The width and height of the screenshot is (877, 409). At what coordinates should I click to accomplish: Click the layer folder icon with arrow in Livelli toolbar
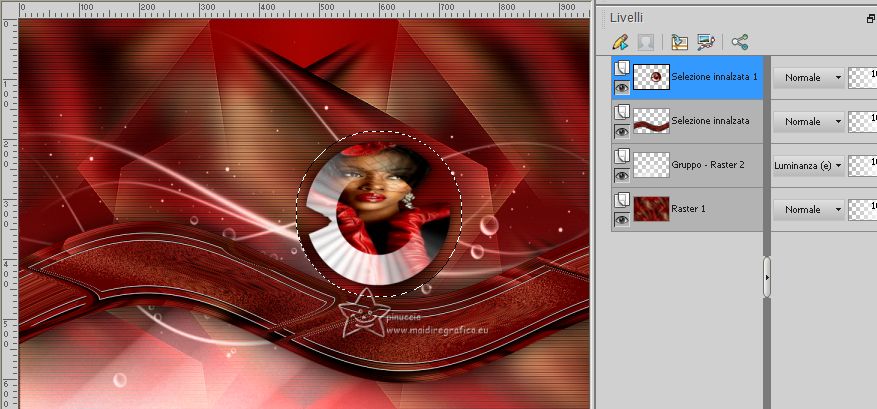coord(679,43)
